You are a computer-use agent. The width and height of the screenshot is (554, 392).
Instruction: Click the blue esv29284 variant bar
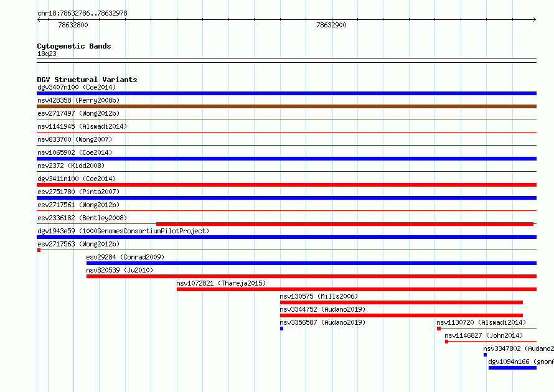point(312,263)
